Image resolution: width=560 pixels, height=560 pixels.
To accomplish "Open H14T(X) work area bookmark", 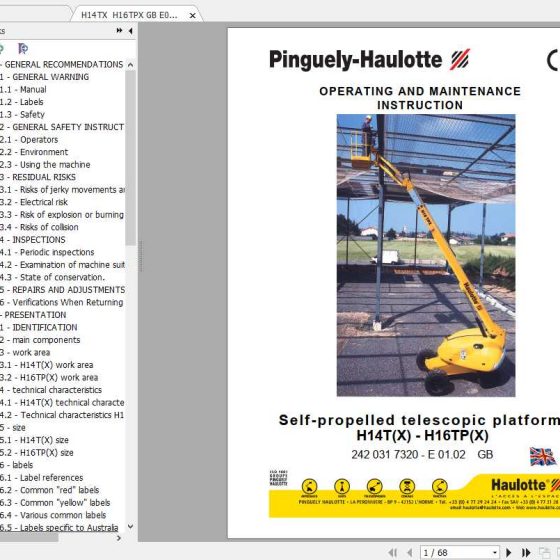I will (46, 365).
